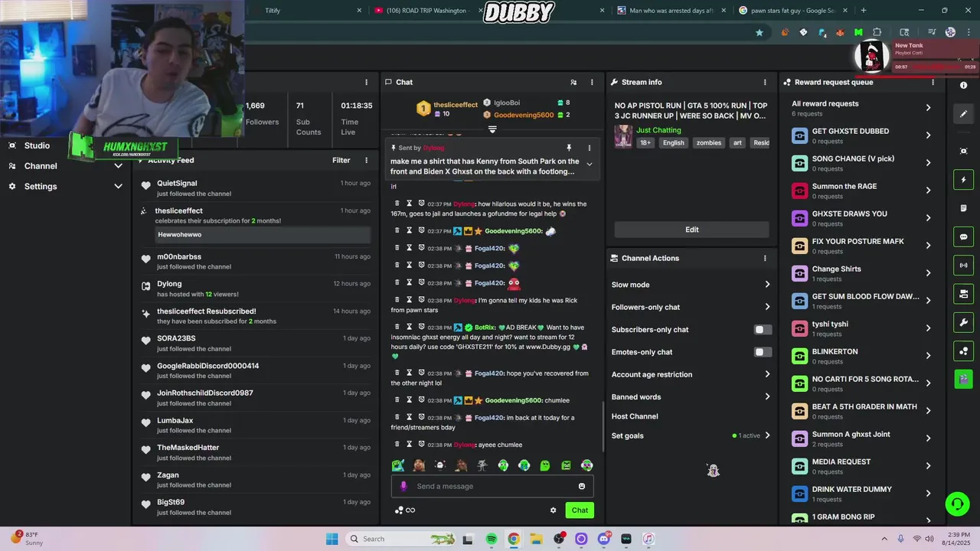Open Change Shirts reward requests
980x551 pixels.
click(x=862, y=273)
